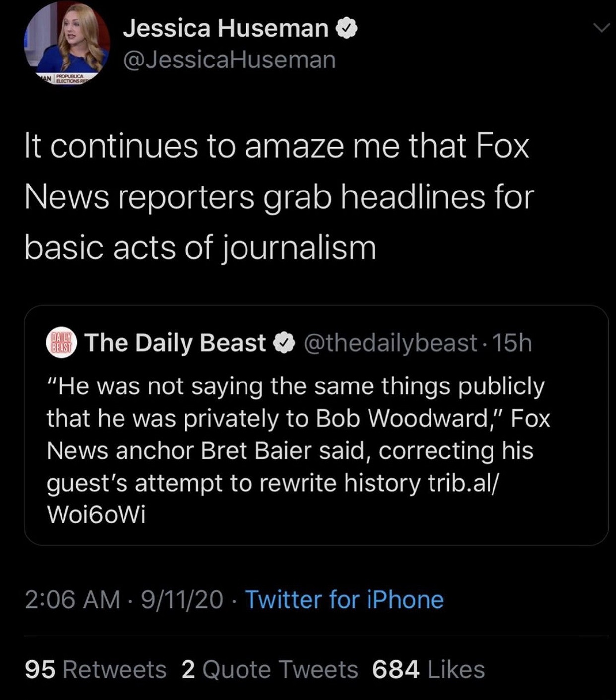Open the Twitter for iPhone source link

[x=344, y=599]
